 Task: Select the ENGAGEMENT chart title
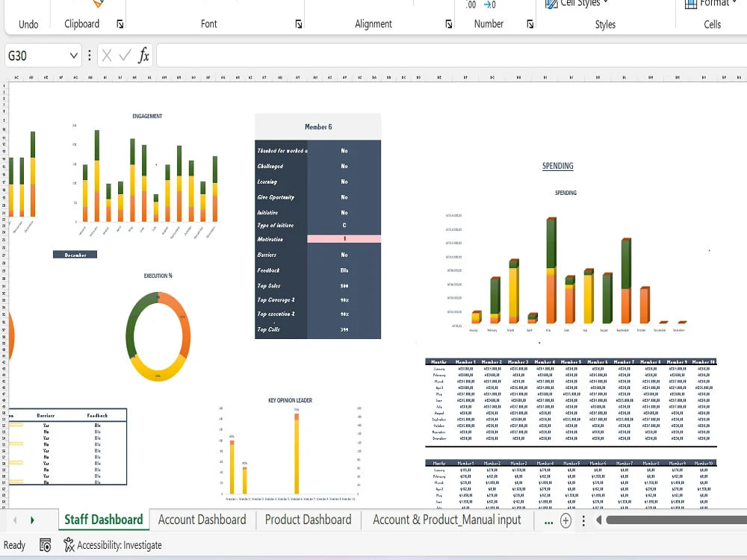coord(147,116)
